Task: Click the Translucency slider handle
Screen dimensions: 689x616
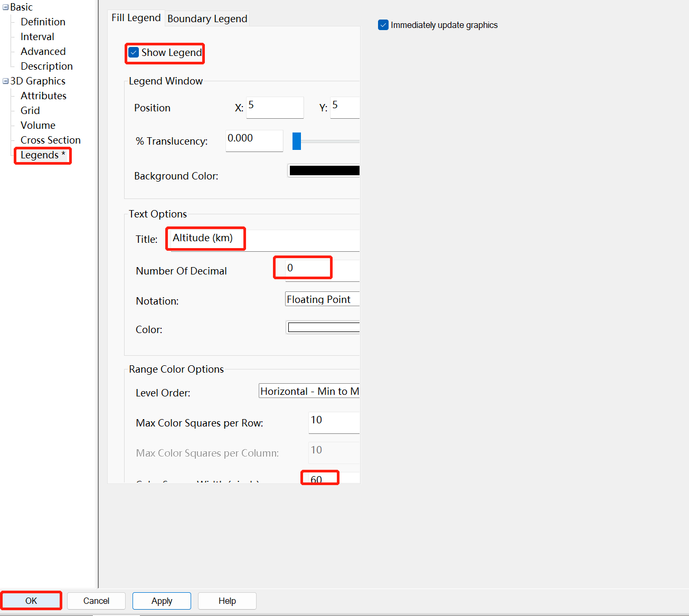Action: point(297,141)
